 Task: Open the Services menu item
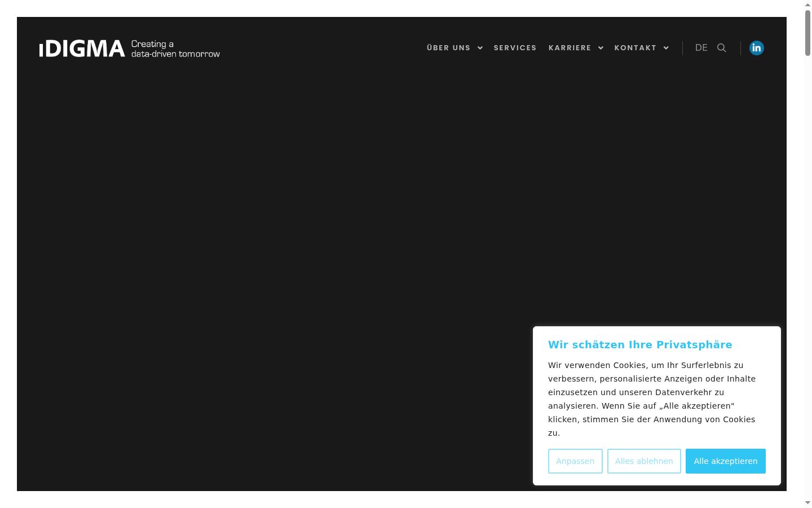(515, 48)
